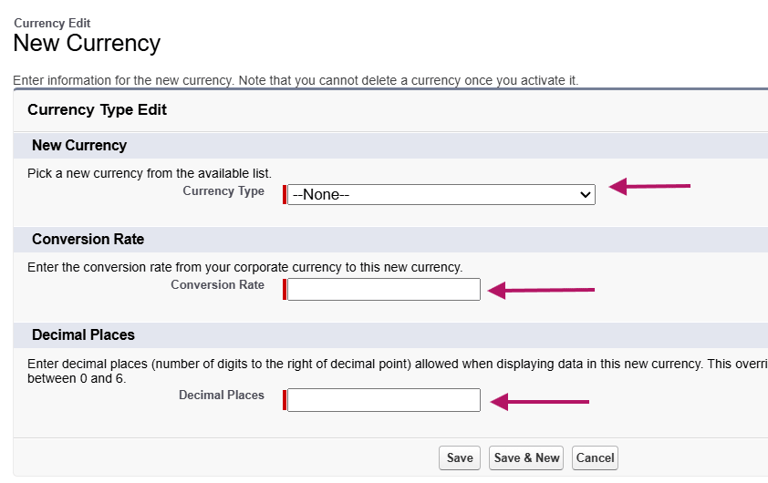This screenshot has width=768, height=483.
Task: Click the Decimal Places section header bar
Action: [x=83, y=335]
